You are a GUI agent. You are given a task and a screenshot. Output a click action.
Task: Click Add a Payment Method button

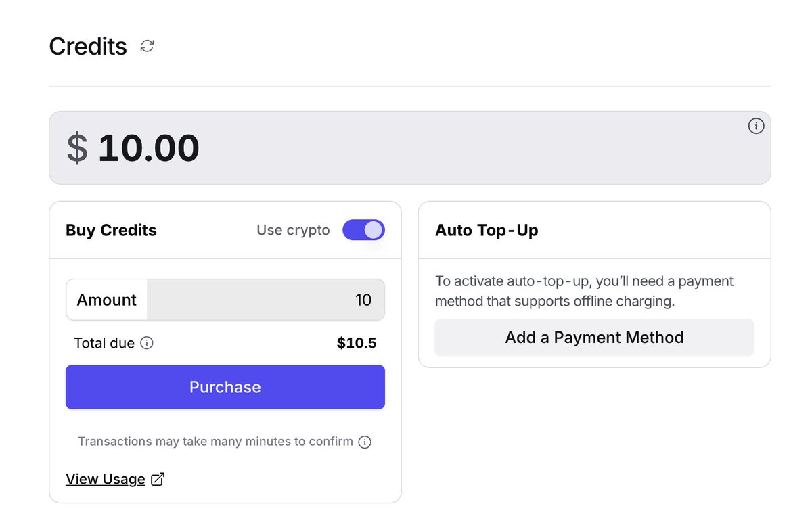pyautogui.click(x=594, y=337)
